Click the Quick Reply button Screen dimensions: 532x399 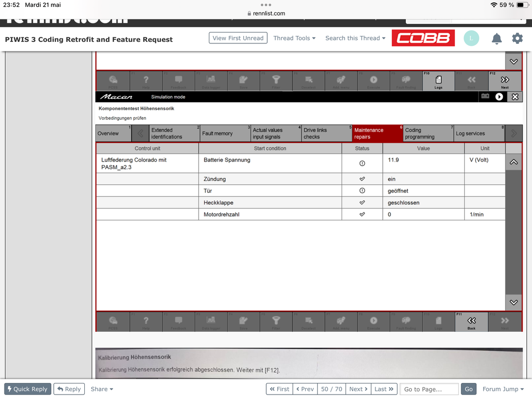(28, 389)
